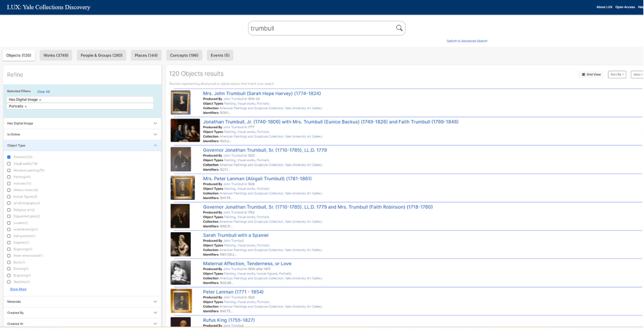Screen dimensions: 644x330
Task: Switch to the Works (3749) tab
Action: [x=56, y=55]
